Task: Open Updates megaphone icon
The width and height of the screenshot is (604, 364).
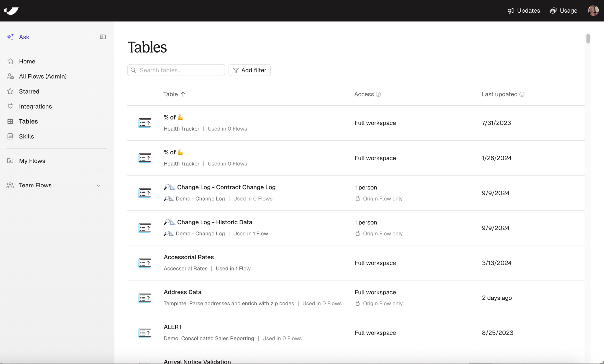Action: tap(511, 11)
